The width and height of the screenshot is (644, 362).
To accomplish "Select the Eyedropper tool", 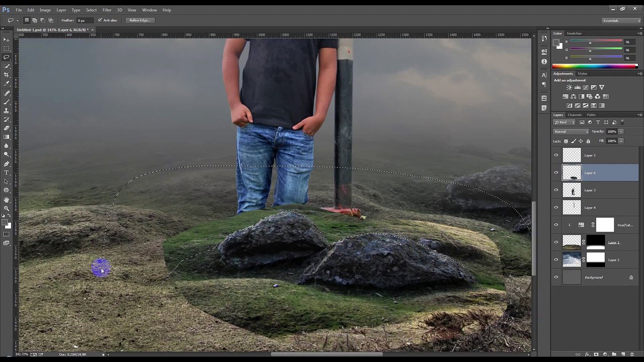I will tap(7, 83).
